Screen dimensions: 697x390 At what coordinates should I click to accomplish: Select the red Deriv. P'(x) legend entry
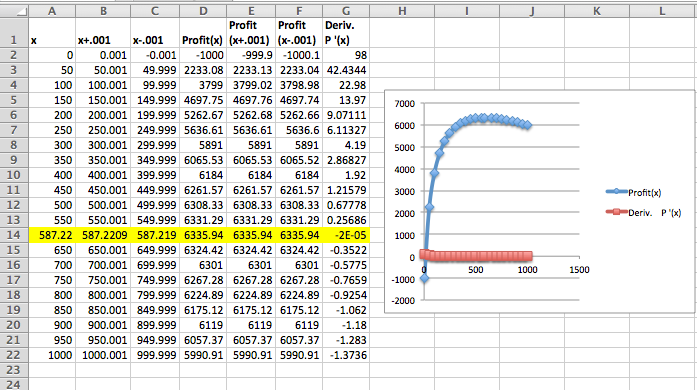click(x=643, y=213)
